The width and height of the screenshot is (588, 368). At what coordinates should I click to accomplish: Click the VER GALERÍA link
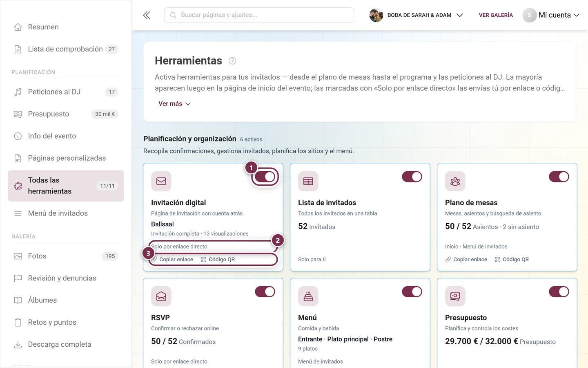pos(496,15)
